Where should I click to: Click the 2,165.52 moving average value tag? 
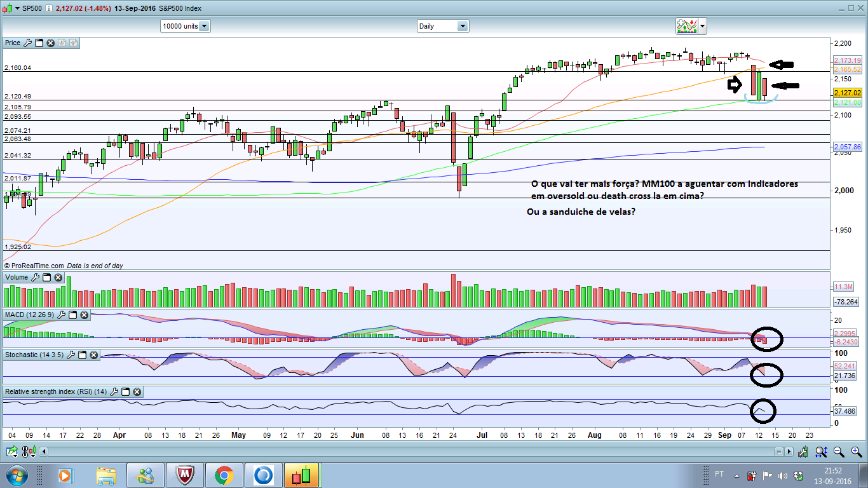(x=848, y=69)
